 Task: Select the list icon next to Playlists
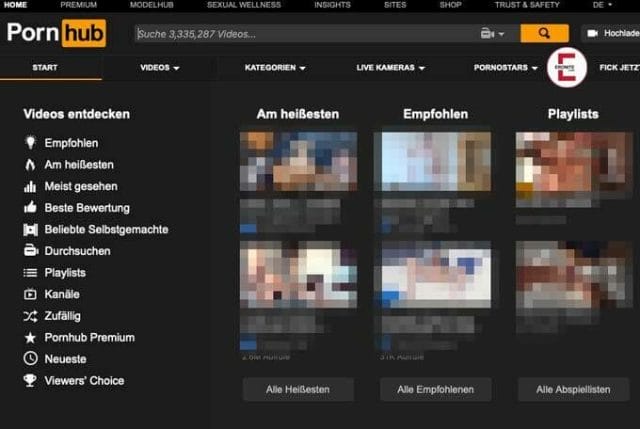(30, 273)
